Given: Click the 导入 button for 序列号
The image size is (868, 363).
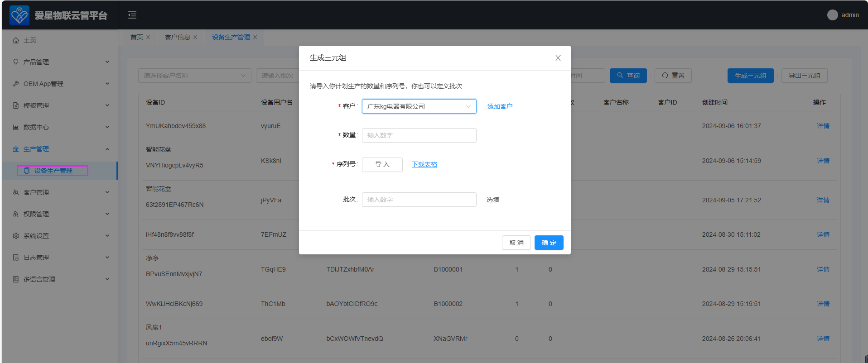Looking at the screenshot, I should [x=382, y=165].
